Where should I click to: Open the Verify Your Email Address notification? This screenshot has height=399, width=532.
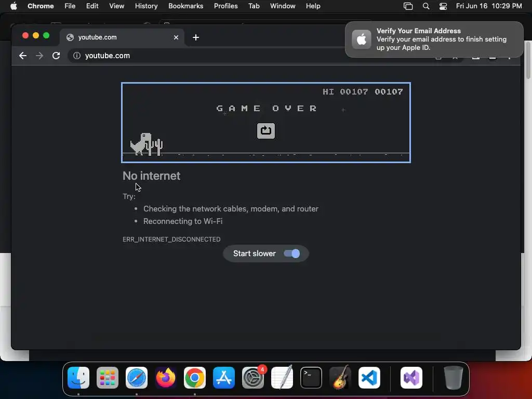[434, 39]
